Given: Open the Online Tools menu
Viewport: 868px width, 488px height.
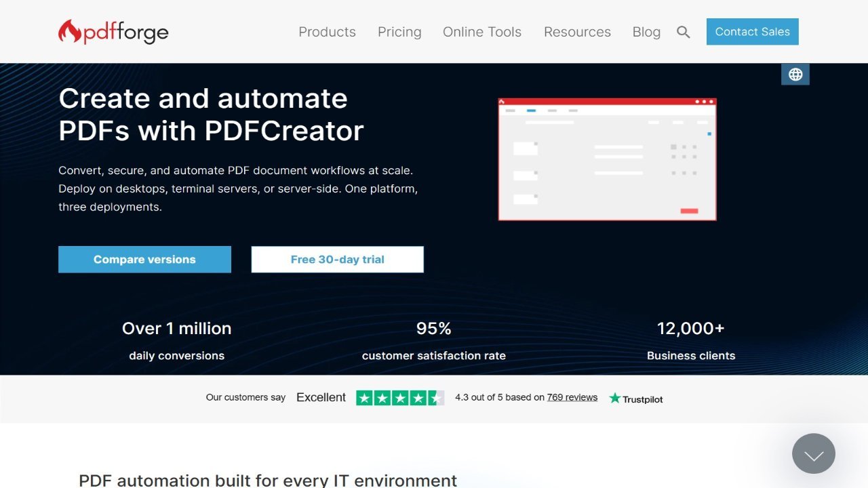Looking at the screenshot, I should pos(482,32).
